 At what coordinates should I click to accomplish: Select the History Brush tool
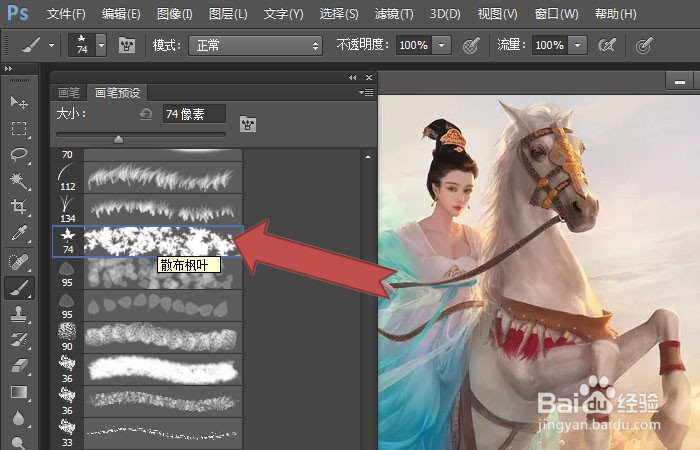pyautogui.click(x=19, y=340)
